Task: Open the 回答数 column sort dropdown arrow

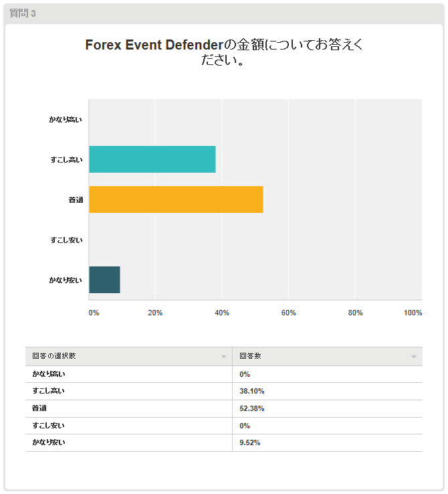Action: (414, 357)
